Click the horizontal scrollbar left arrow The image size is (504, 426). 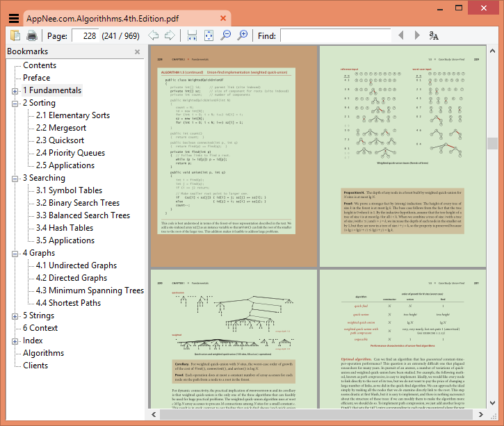point(154,414)
